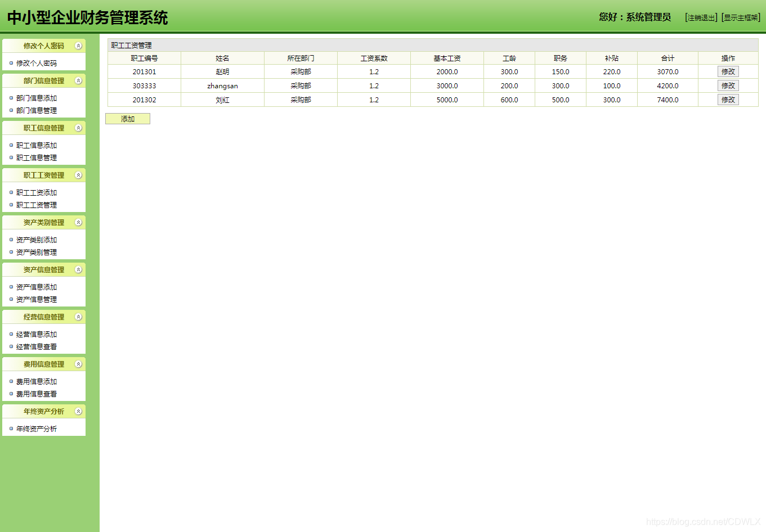Open 职工工资添加 in sidebar
This screenshot has height=532, width=766.
tap(37, 193)
